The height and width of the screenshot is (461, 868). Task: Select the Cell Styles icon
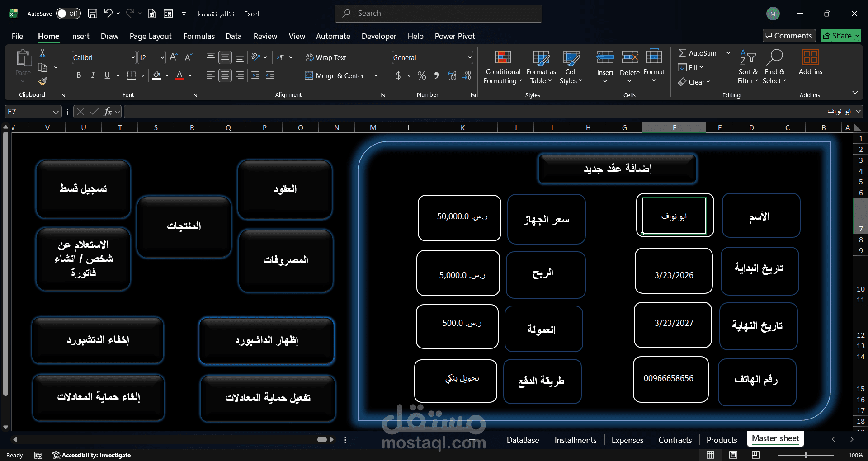(571, 67)
